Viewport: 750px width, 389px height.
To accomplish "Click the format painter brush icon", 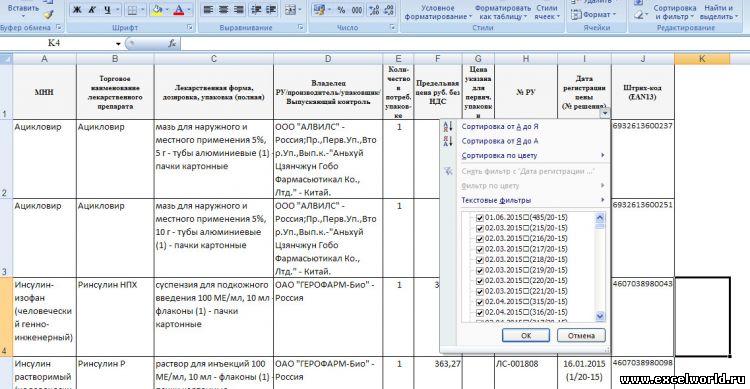I will point(48,15).
